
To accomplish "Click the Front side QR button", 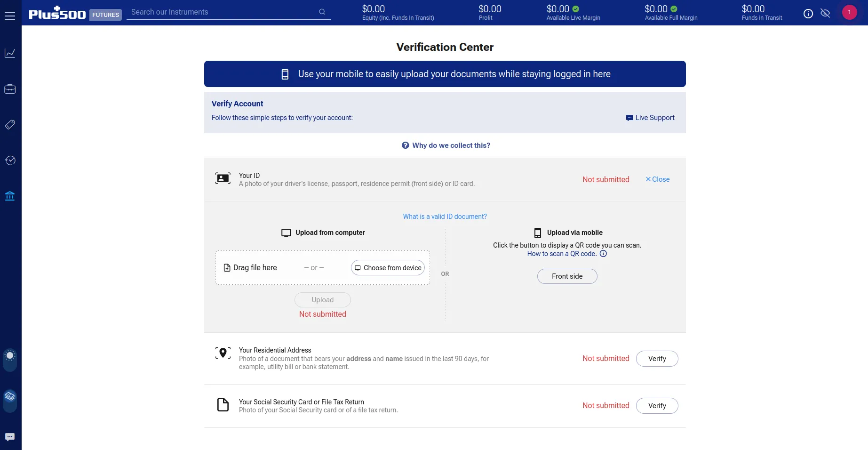I will tap(567, 276).
